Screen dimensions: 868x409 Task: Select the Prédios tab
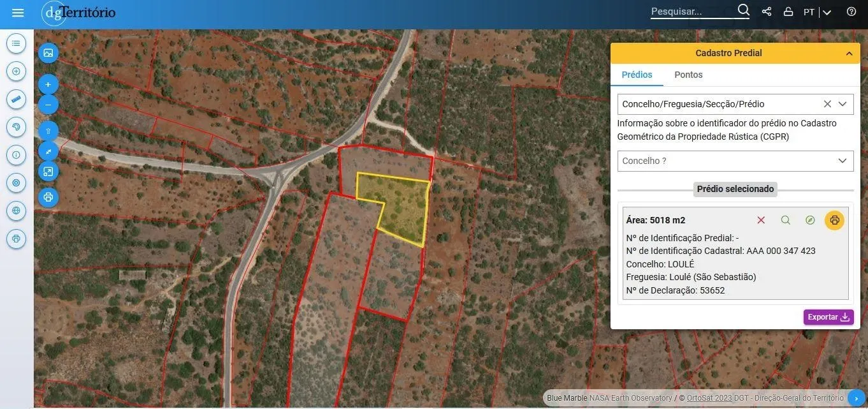[637, 75]
